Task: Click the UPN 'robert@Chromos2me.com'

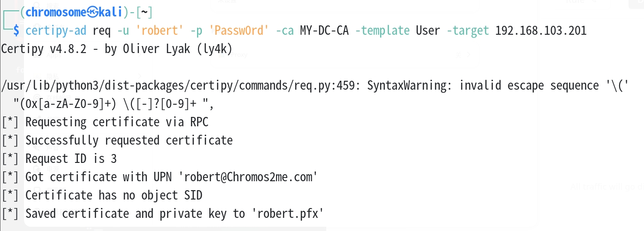Action: (x=251, y=177)
